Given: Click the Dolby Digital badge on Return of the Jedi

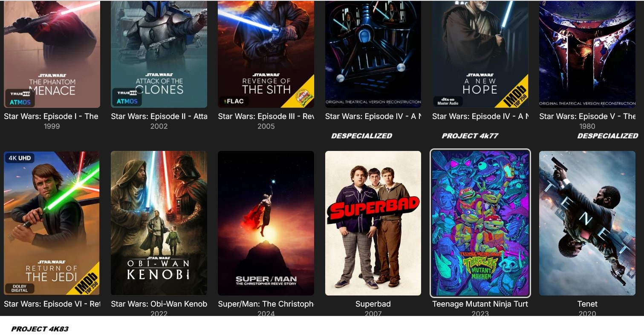Looking at the screenshot, I should (20, 288).
